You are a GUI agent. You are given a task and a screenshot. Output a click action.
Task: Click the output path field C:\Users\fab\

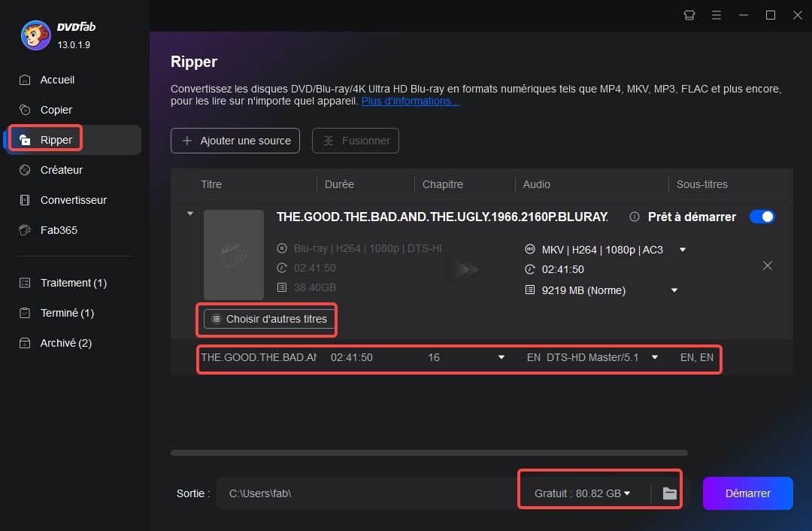tap(368, 493)
